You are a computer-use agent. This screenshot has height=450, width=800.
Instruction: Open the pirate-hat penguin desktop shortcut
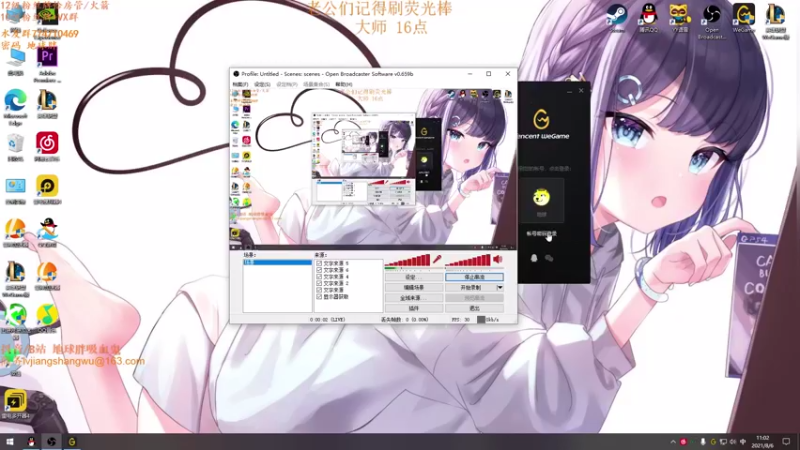pyautogui.click(x=47, y=233)
